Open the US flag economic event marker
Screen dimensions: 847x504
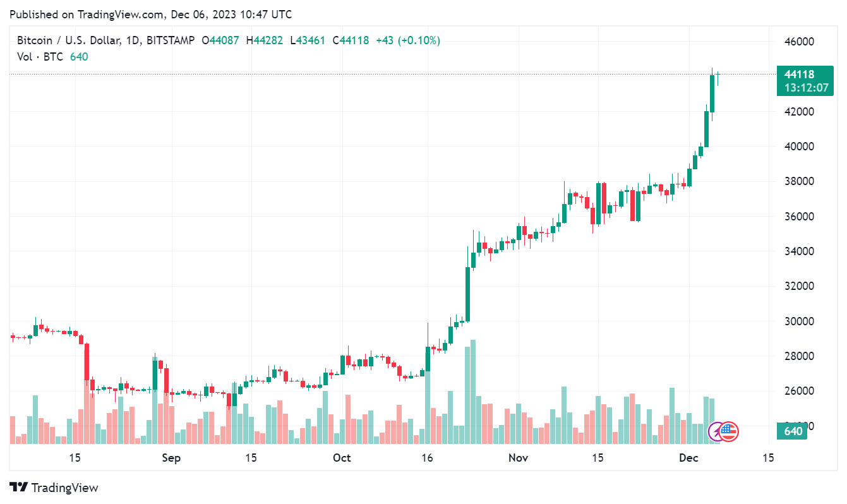pos(729,431)
